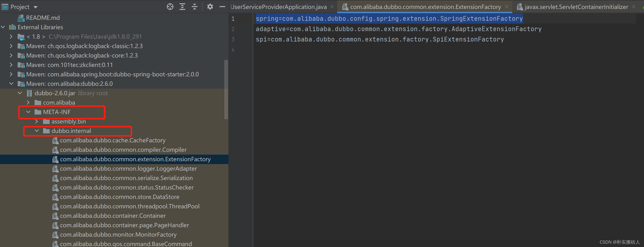Viewport: 644px width, 247px height.
Task: Click the compiler.Compiler file icon
Action: [x=55, y=150]
